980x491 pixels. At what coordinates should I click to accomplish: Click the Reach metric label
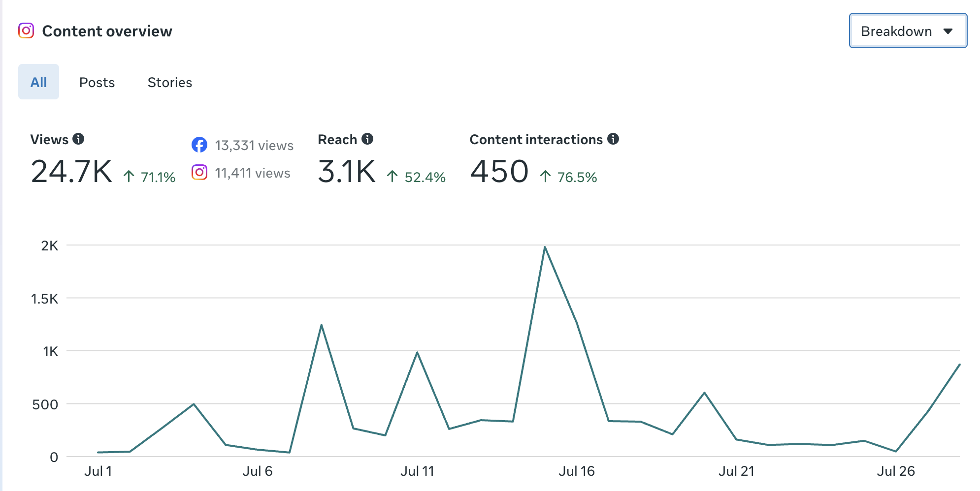pyautogui.click(x=337, y=139)
